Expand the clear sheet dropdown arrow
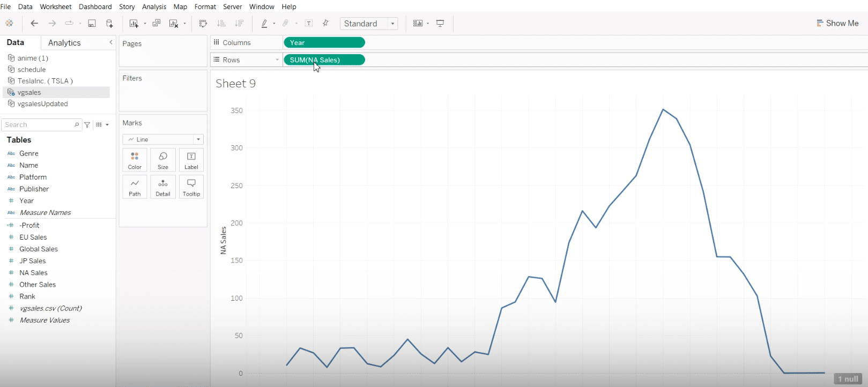 (184, 24)
